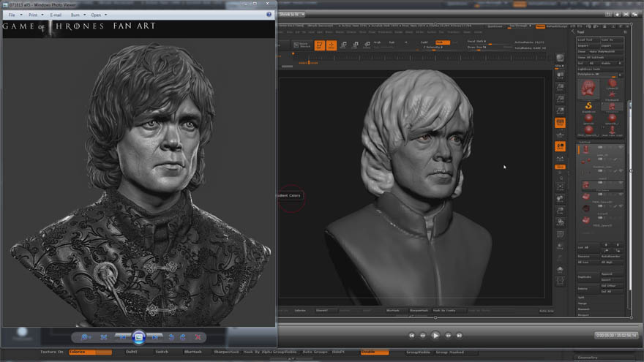Select the SimpleBrush golden S tool
This screenshot has width=644, height=362.
(588, 106)
